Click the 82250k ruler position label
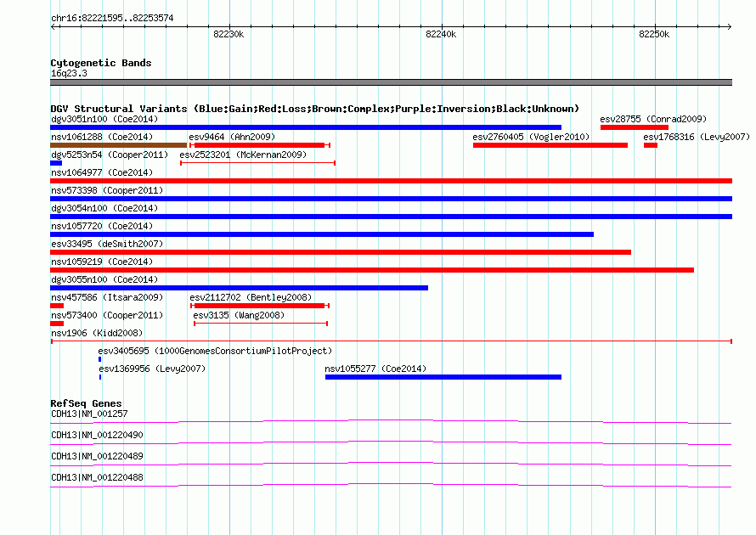Viewport: 756px width, 535px height. point(654,34)
